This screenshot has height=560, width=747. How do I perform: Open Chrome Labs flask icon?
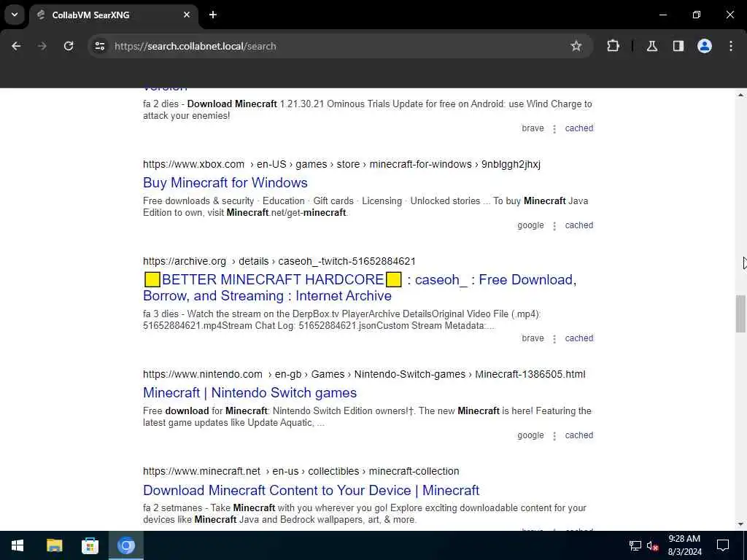coord(651,46)
